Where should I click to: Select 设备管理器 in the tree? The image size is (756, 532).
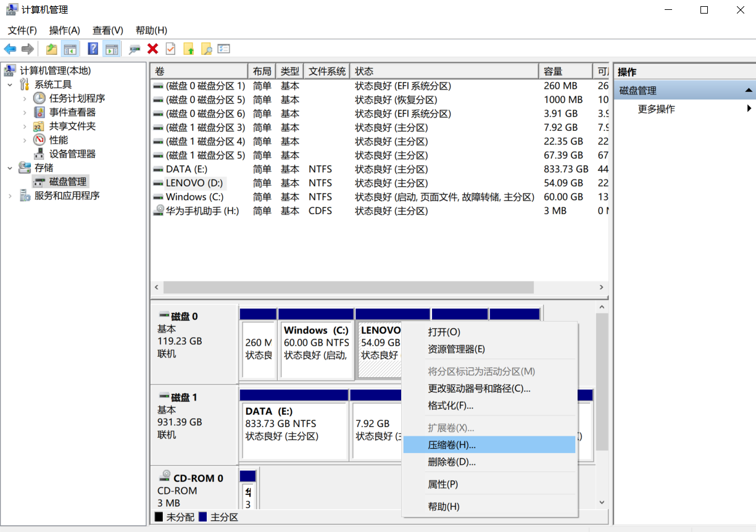[x=73, y=154]
